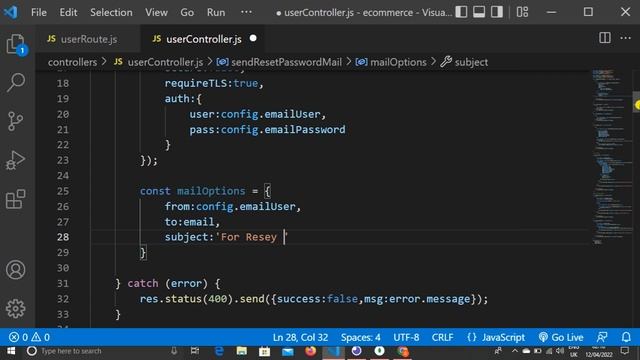Click Ln 28, Col 32 status item
This screenshot has width=640, height=360.
click(300, 337)
